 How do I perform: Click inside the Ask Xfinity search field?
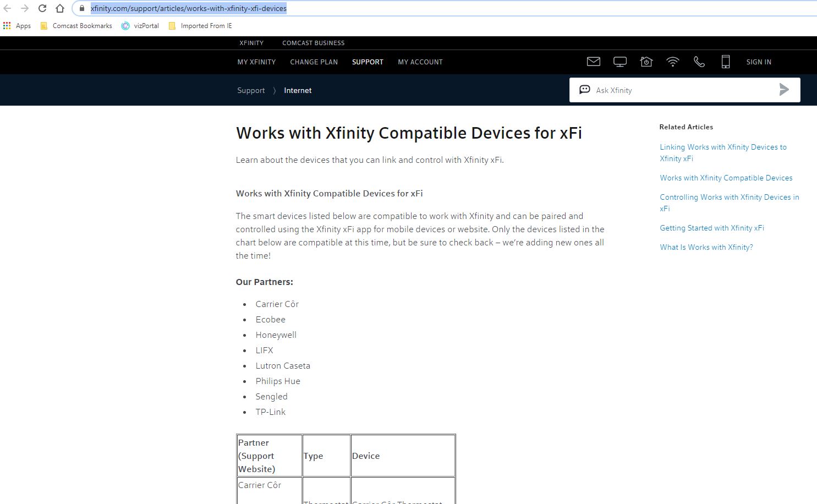coord(682,90)
